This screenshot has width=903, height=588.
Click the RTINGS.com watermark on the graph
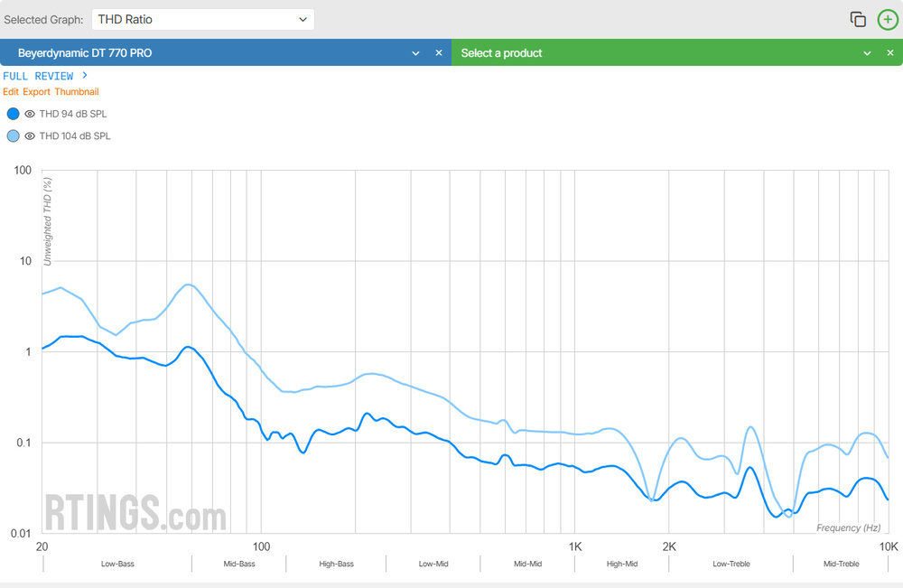135,513
